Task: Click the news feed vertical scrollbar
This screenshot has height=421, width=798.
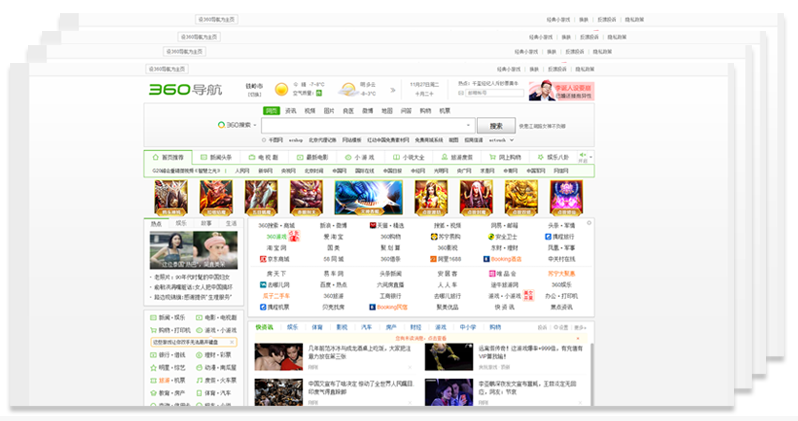Action: 591,374
